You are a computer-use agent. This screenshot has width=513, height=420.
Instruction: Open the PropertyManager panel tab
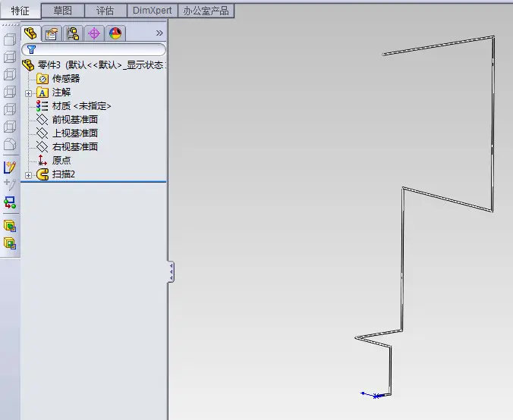52,33
